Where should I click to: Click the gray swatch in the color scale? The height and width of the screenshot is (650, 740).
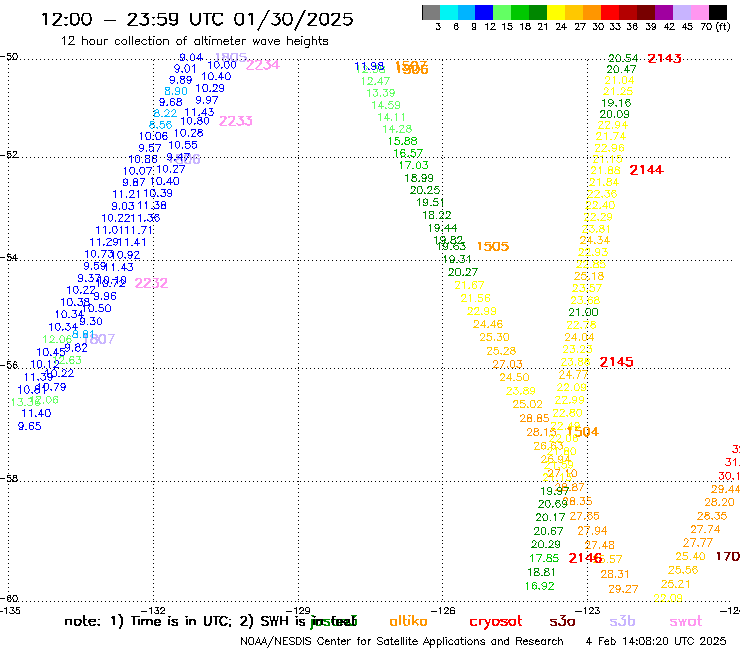coord(431,12)
